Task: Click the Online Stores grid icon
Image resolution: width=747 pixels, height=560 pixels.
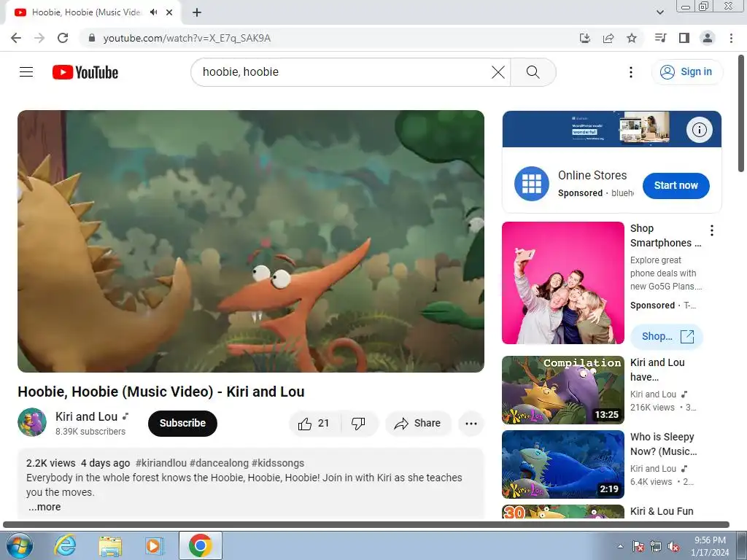Action: 532,184
